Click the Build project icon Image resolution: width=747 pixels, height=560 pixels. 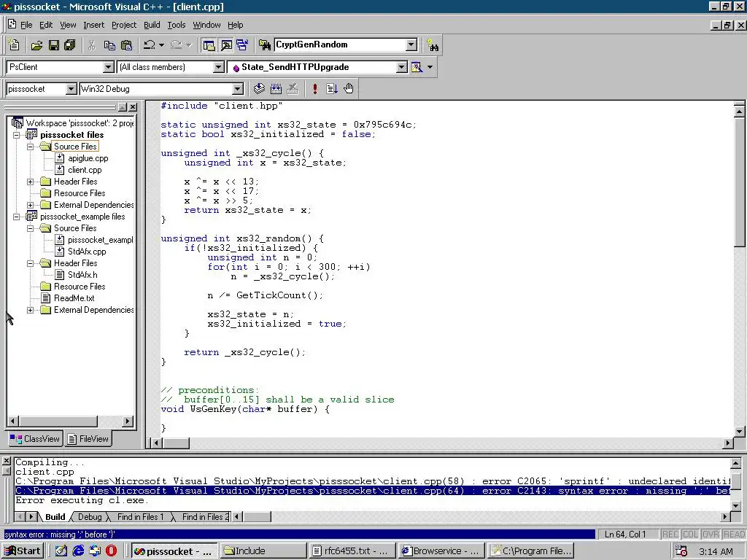pyautogui.click(x=276, y=88)
